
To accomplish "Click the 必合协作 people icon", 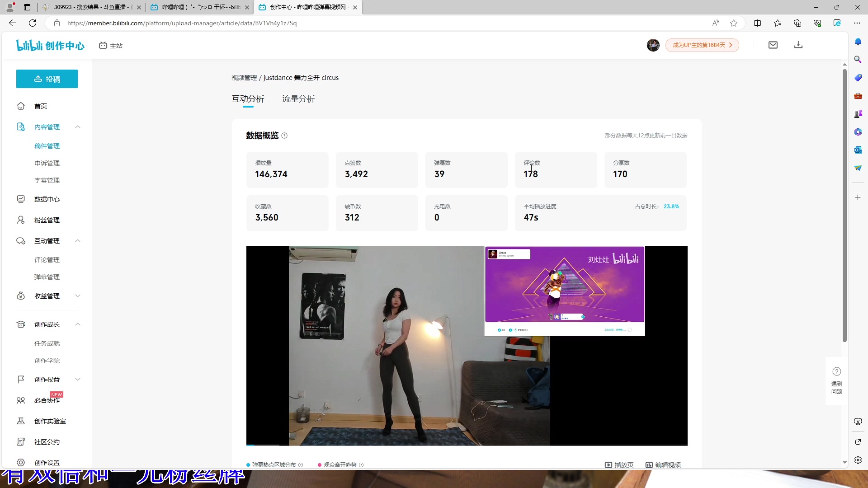I will 21,400.
